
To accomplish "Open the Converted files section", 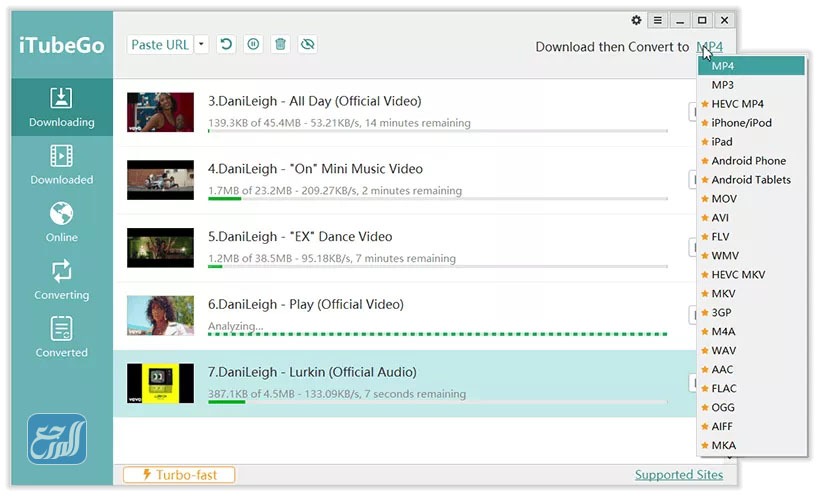I will click(x=61, y=338).
